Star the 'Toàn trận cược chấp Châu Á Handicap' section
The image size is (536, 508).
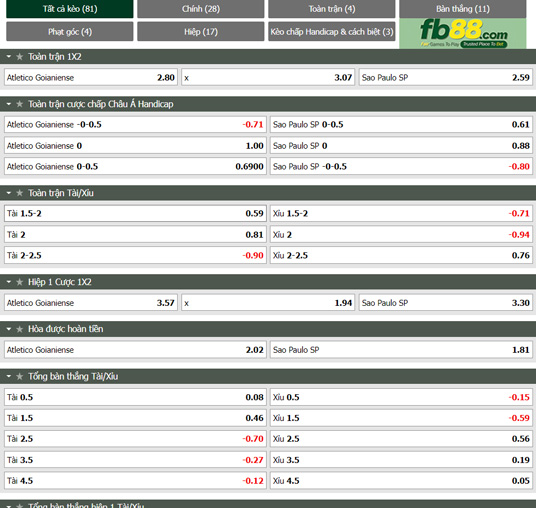coord(19,104)
